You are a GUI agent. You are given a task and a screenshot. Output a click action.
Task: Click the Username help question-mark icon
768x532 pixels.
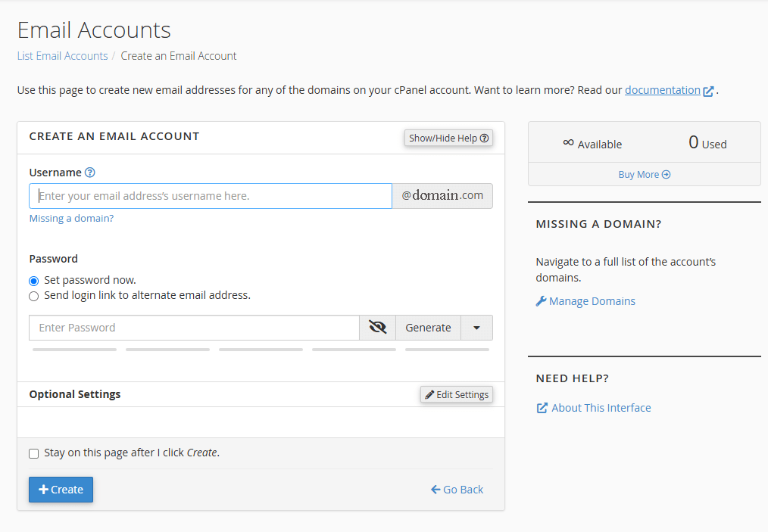point(90,173)
